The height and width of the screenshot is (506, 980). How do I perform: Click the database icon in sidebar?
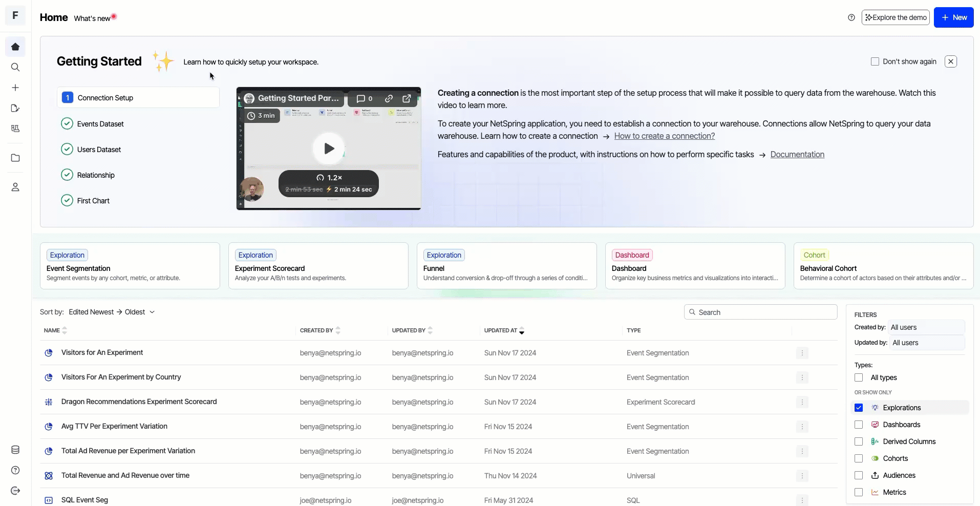tap(15, 450)
